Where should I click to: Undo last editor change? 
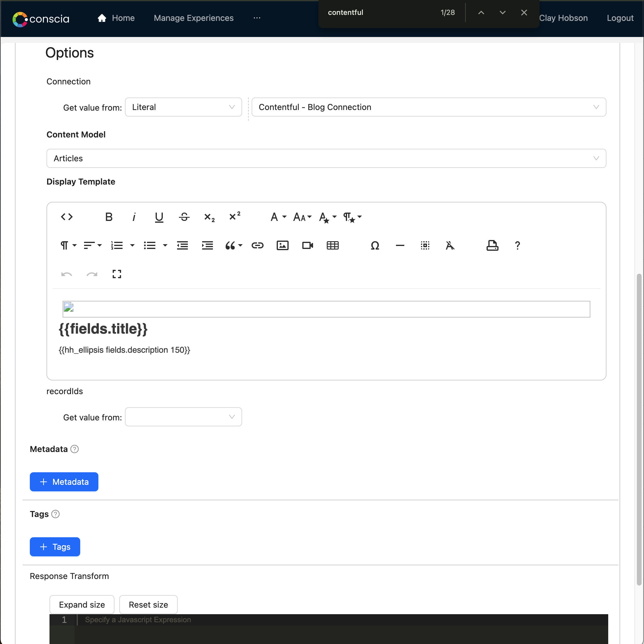click(x=67, y=274)
